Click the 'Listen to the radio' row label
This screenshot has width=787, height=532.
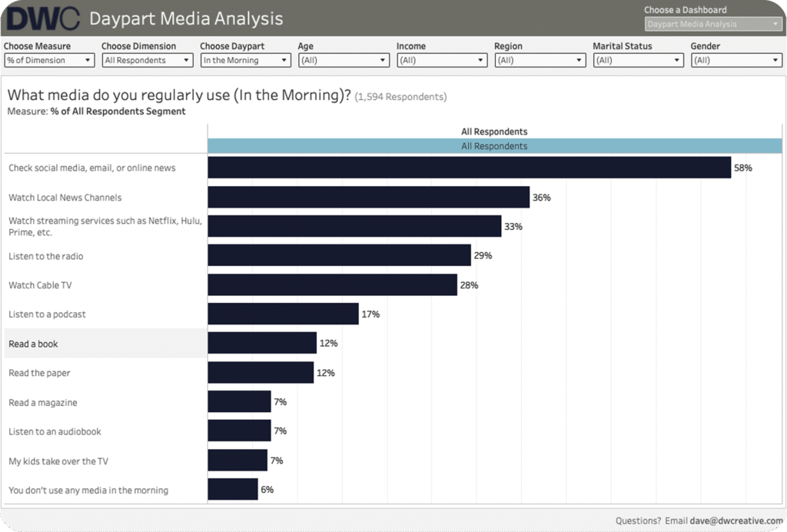click(45, 256)
